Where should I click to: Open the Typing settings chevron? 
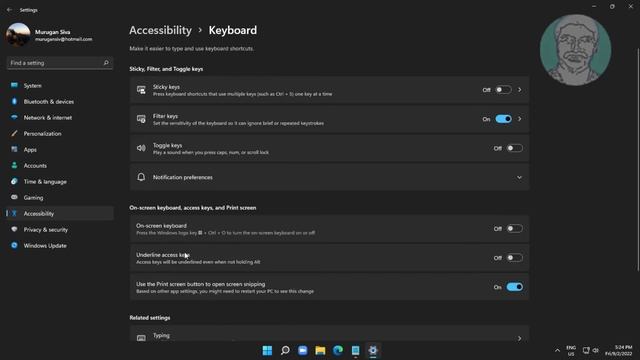(x=520, y=338)
